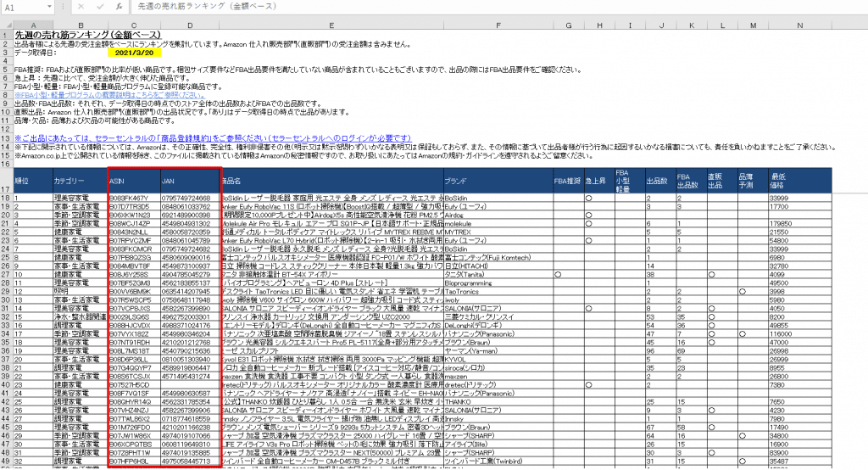Viewport: 868px width, 470px height.
Task: Select ASIN cell B083FK467Y
Action: (x=133, y=198)
